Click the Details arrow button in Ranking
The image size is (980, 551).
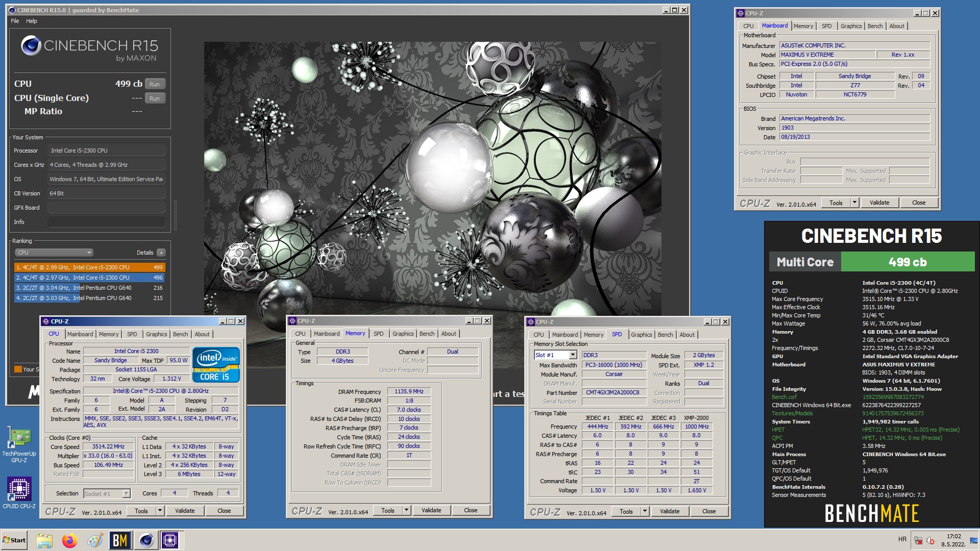click(161, 253)
